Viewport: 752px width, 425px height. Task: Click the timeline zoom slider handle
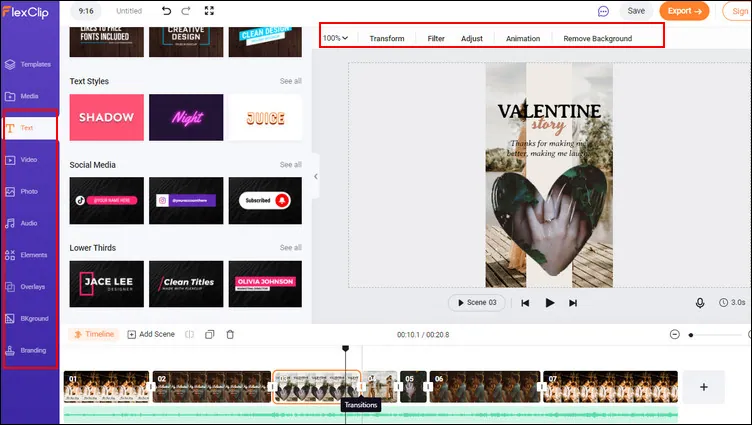691,335
